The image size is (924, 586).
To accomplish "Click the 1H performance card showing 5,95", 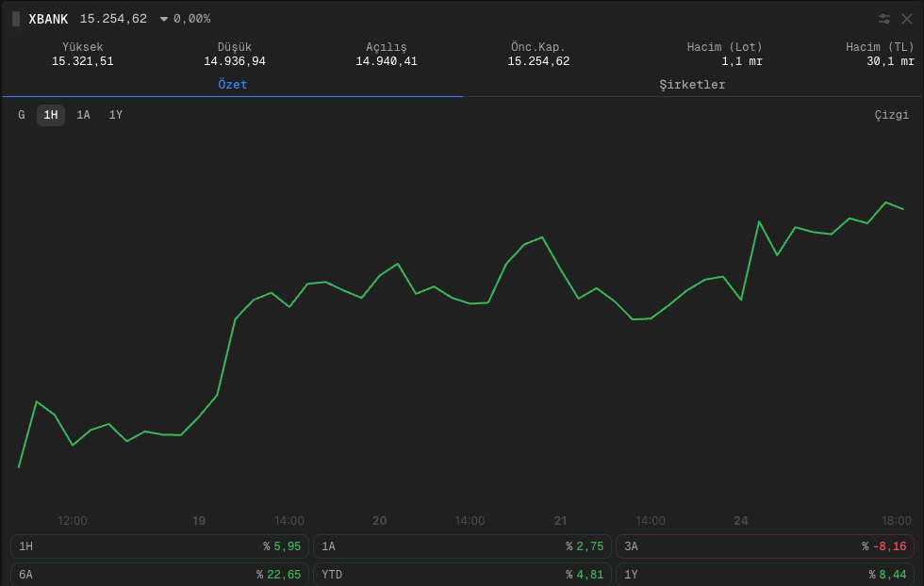I will point(159,546).
